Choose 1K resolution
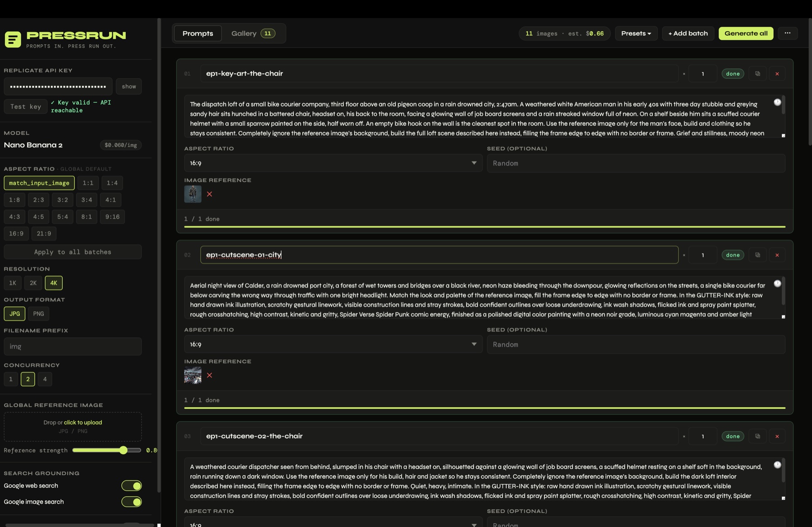812x527 pixels. pos(13,283)
